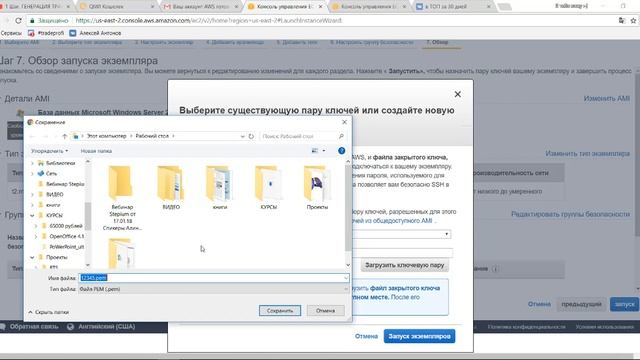The height and width of the screenshot is (360, 640).
Task: Click the browser address bar URL
Action: (208, 20)
